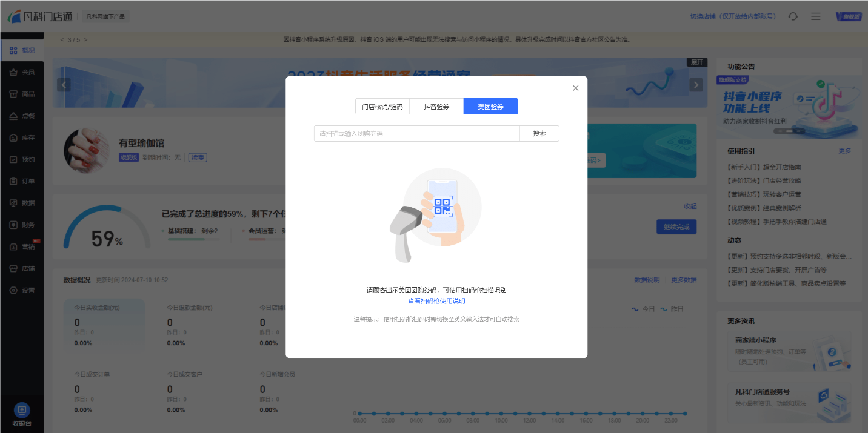This screenshot has width=868, height=433.
Task: Open 更多 in 使用指引 section
Action: [845, 151]
